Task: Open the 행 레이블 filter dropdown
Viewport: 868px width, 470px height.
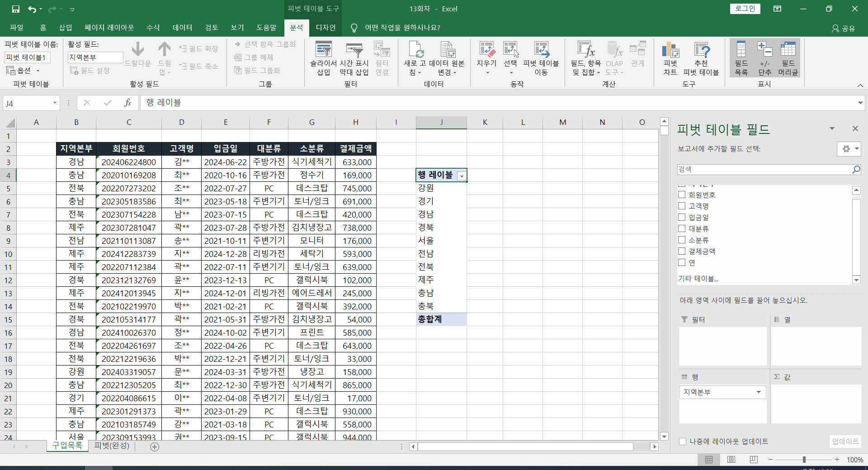Action: 462,176
